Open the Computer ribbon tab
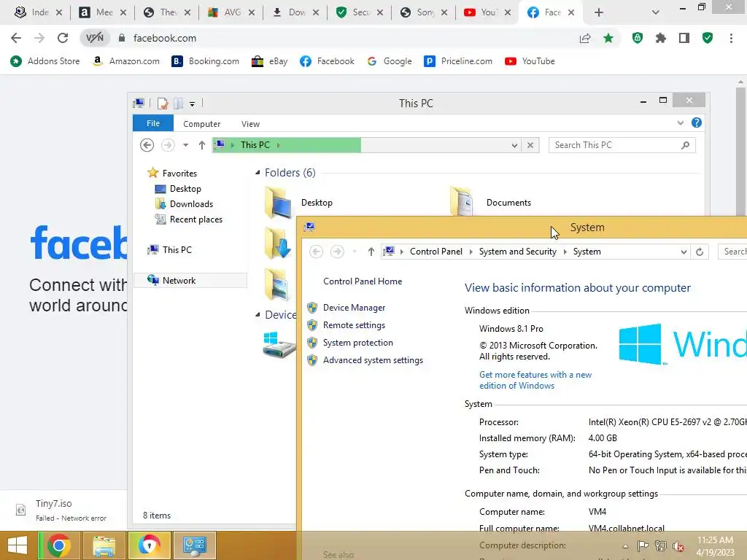This screenshot has height=560, width=747. pos(201,124)
